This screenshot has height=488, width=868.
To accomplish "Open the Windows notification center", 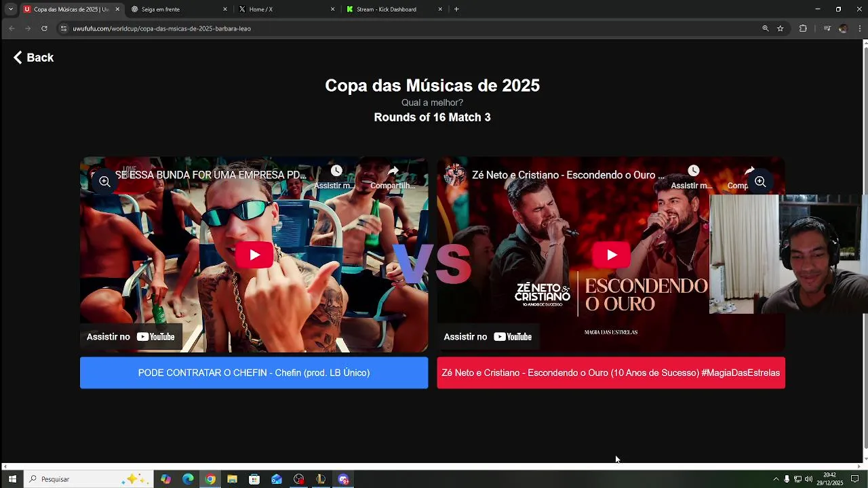I will [x=854, y=479].
